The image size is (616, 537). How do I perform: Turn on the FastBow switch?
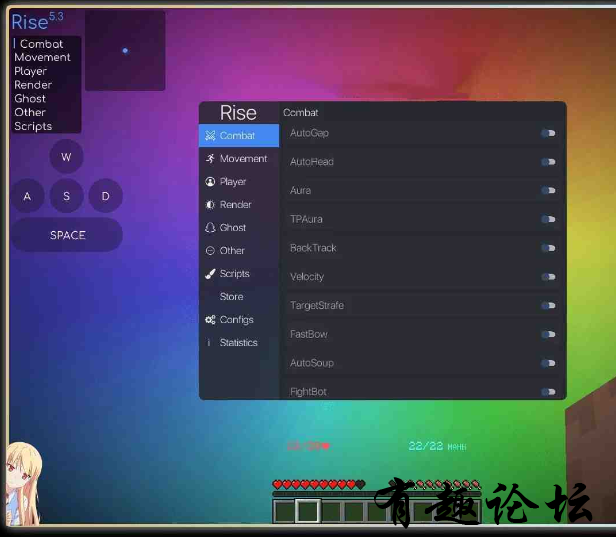point(548,334)
